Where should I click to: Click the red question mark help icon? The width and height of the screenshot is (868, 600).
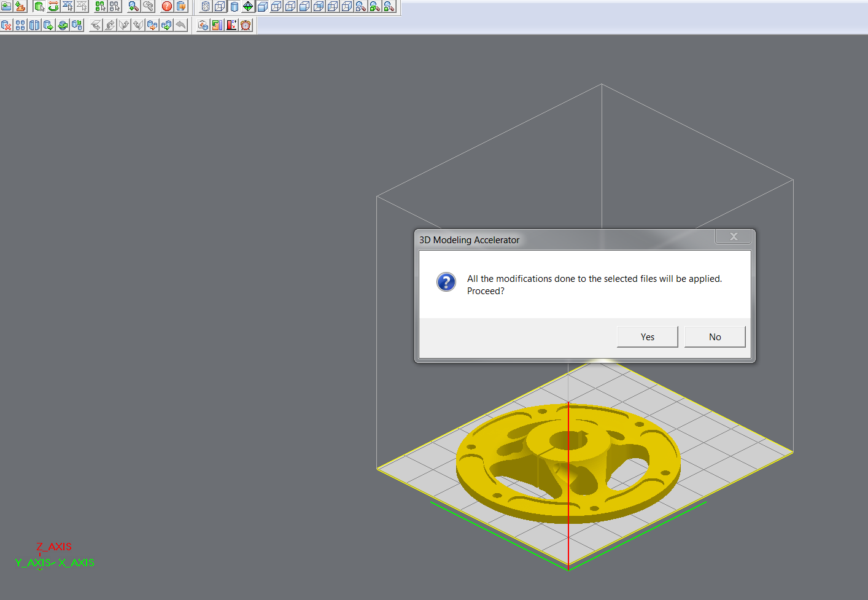[x=166, y=6]
